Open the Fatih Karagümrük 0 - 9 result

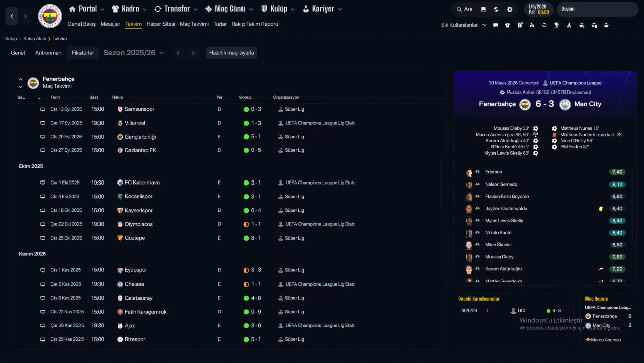tap(256, 312)
